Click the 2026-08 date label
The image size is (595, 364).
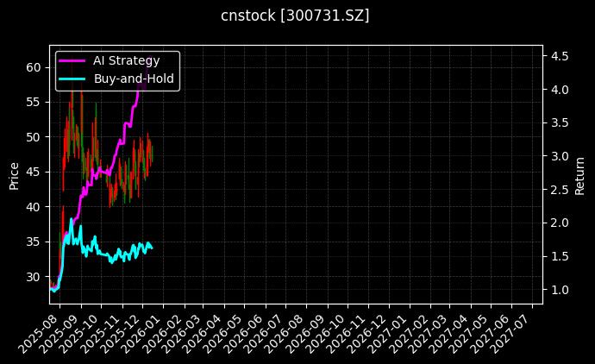pos(286,333)
